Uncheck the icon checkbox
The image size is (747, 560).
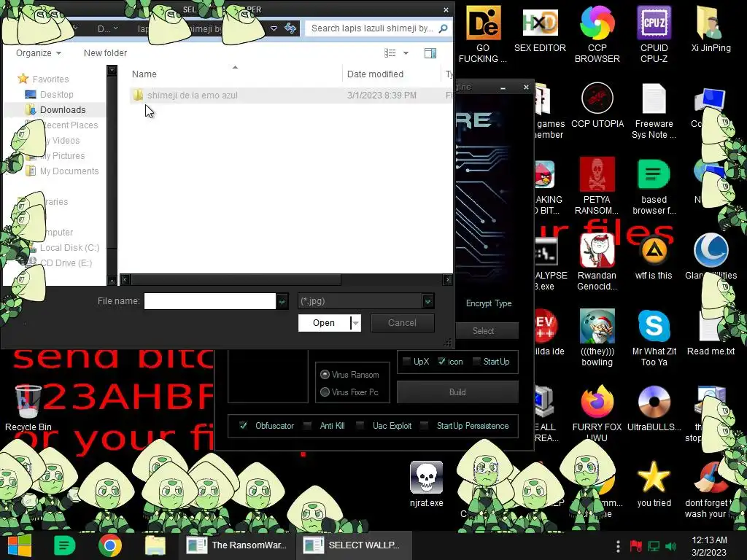coord(441,362)
